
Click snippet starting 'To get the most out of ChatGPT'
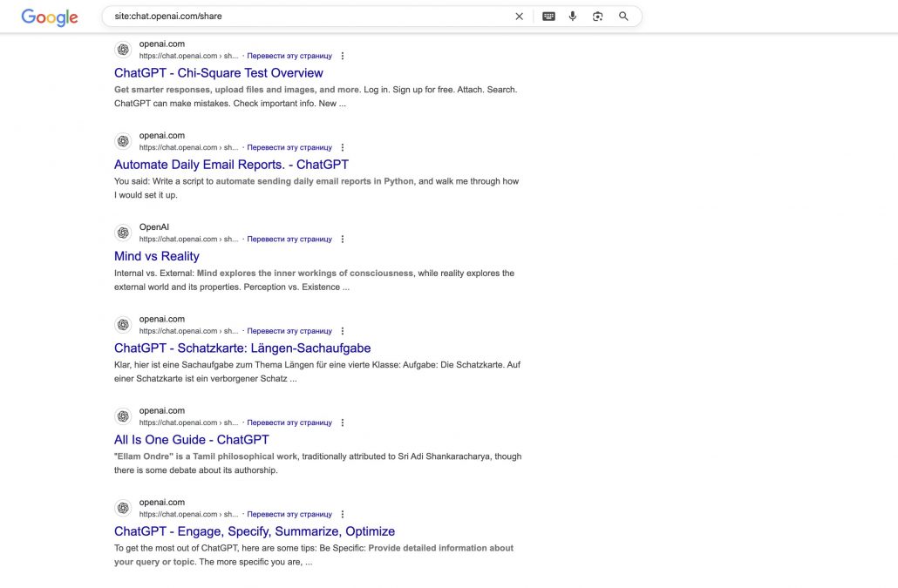click(314, 555)
